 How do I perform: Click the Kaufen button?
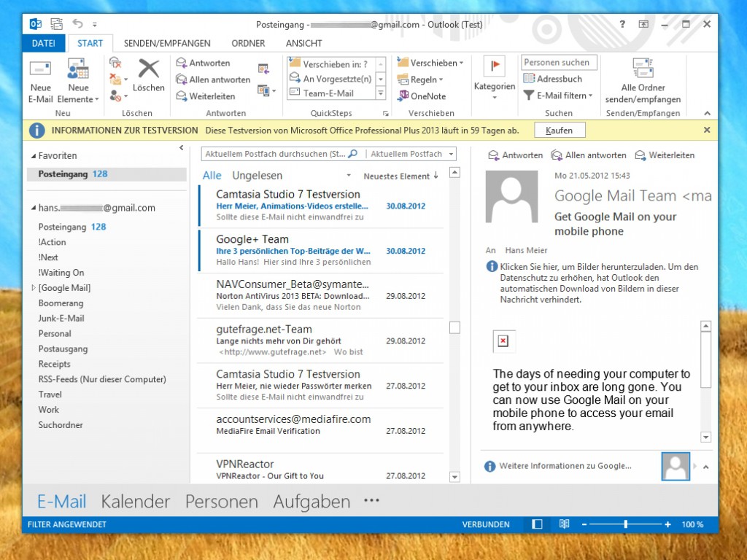click(x=559, y=131)
